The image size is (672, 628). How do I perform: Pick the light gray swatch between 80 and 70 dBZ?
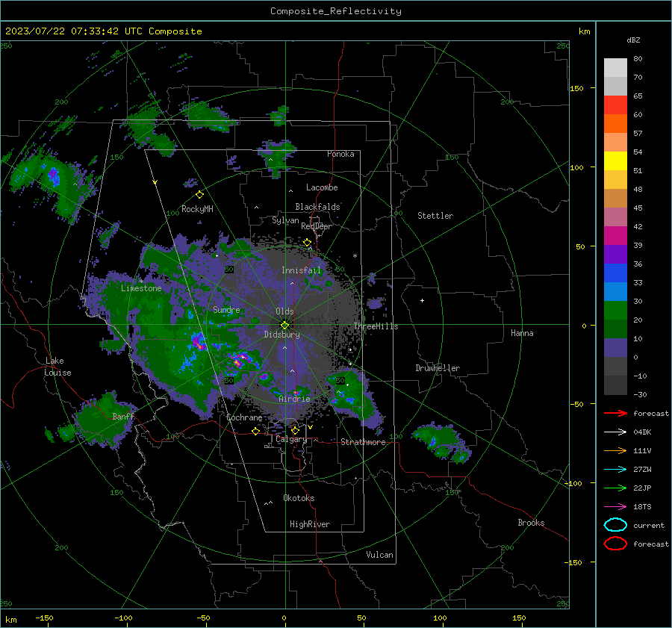click(x=615, y=68)
